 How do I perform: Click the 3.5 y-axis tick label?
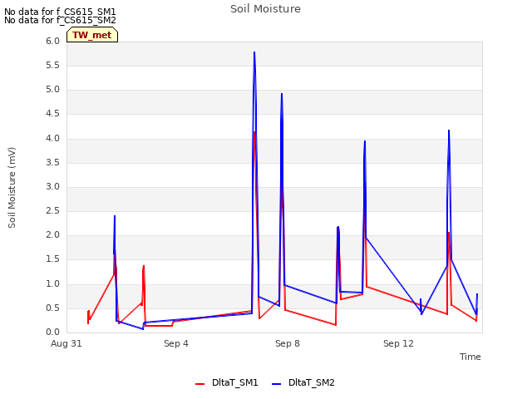pyautogui.click(x=52, y=163)
